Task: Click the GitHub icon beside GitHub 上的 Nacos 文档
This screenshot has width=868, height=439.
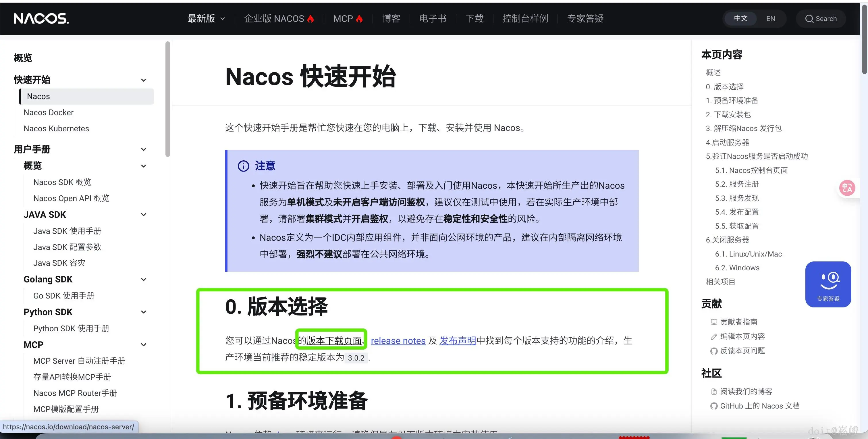Action: point(713,406)
